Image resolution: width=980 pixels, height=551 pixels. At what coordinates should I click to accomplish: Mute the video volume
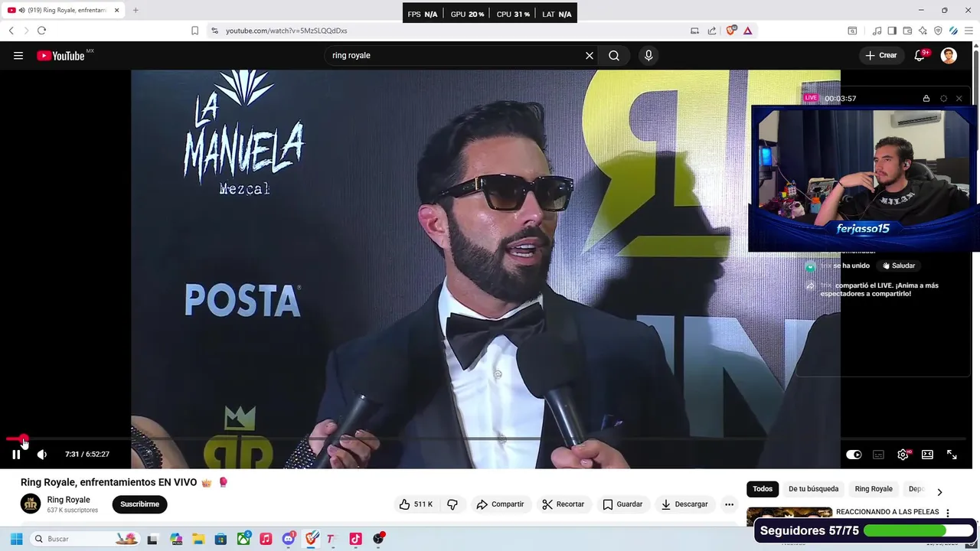tap(42, 455)
